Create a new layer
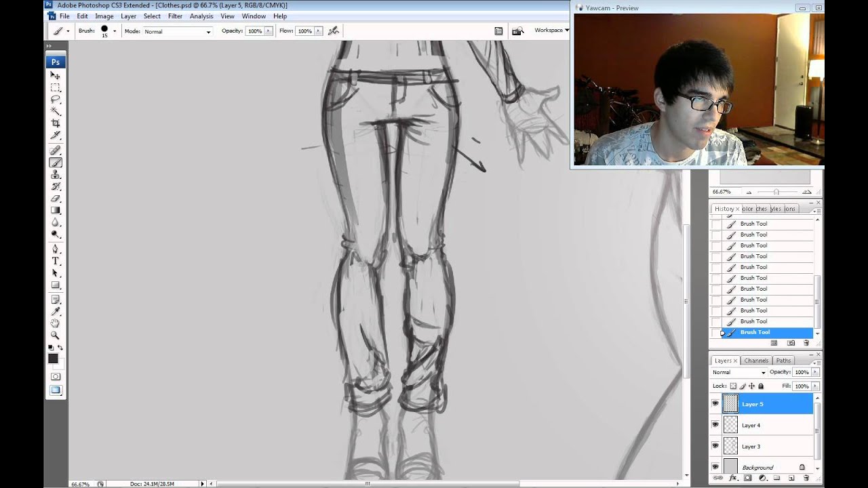 click(791, 478)
